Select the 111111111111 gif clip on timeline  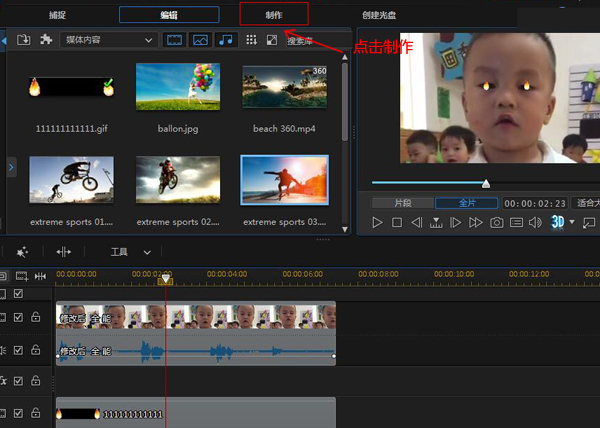[196, 413]
